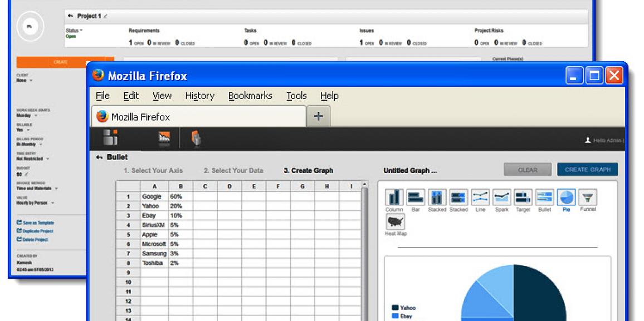Open the Client None dropdown

[25, 80]
